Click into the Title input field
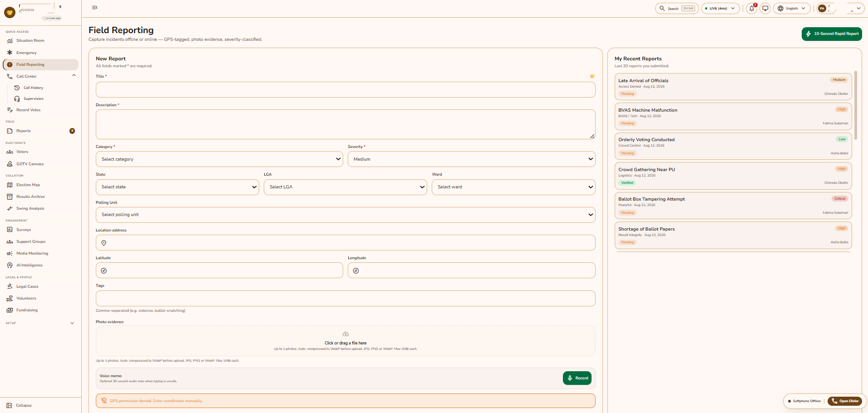Viewport: 868px width, 413px height. 345,90
